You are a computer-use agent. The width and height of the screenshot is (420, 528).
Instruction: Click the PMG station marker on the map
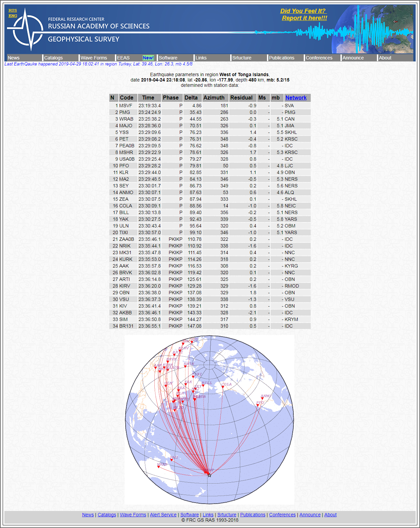tap(171, 460)
